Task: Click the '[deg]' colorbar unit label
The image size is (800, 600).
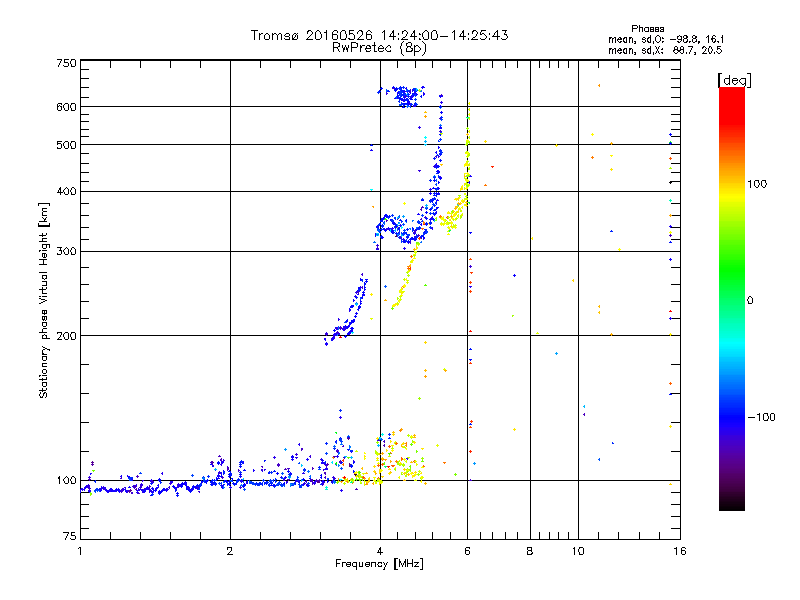Action: pyautogui.click(x=734, y=80)
